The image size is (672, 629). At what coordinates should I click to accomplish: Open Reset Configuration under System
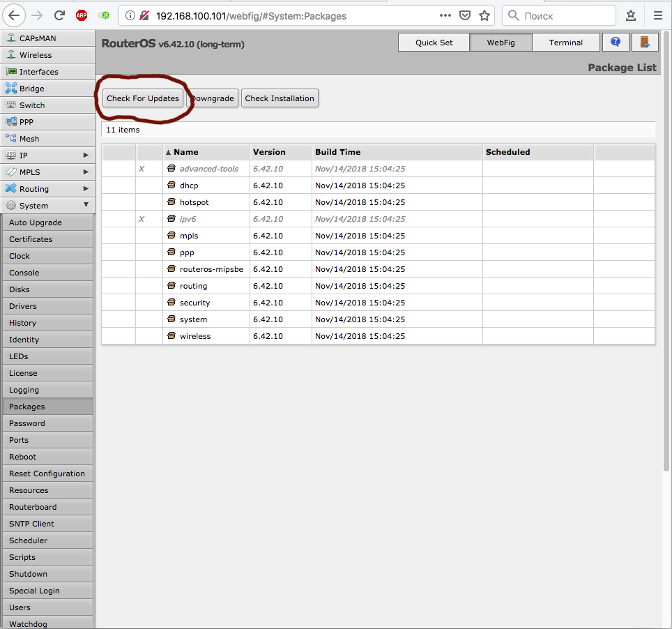point(47,473)
